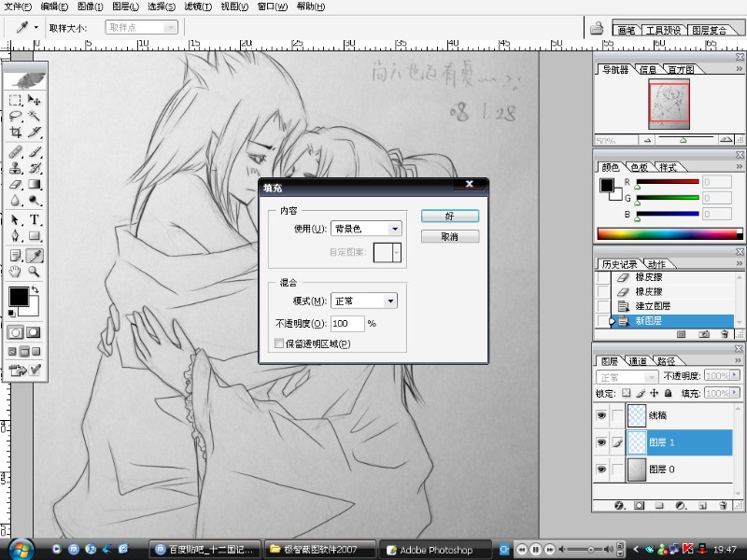Select the Magic Wand tool
The image size is (747, 560).
click(34, 116)
